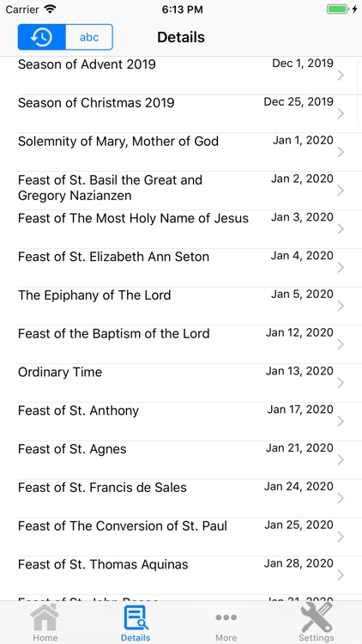Screen dimensions: 362x644
Task: Select the chronological history sort icon
Action: click(x=41, y=38)
